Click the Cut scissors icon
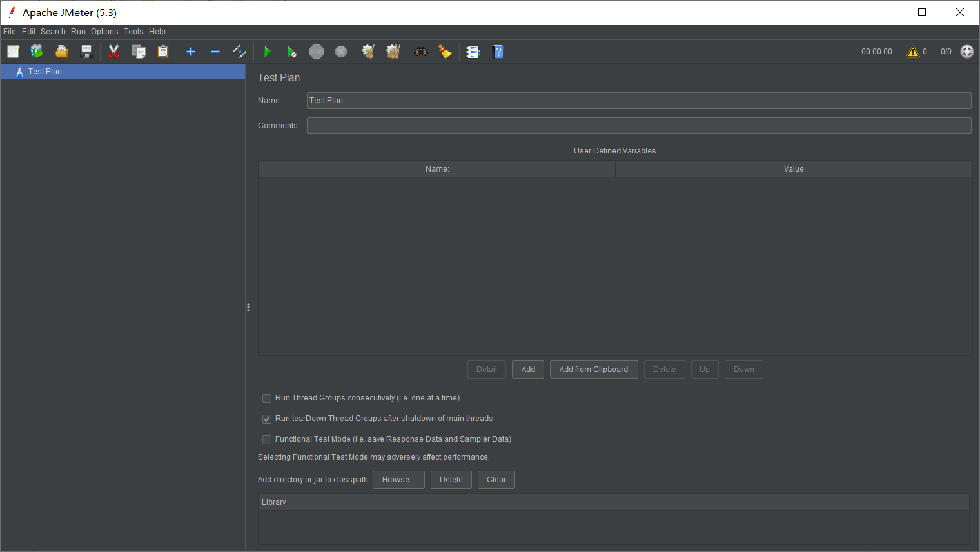Viewport: 980px width, 552px height. (114, 52)
